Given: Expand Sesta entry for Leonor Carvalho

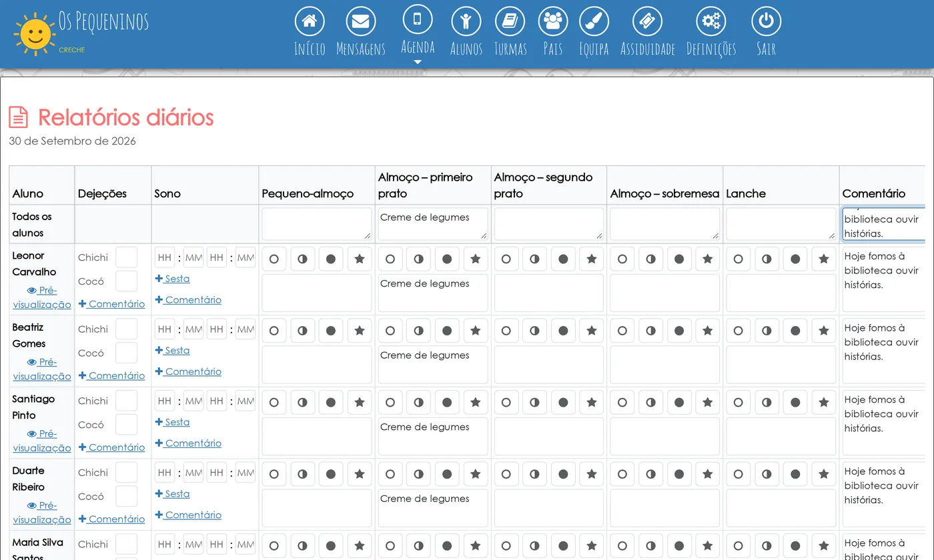Looking at the screenshot, I should [x=172, y=279].
